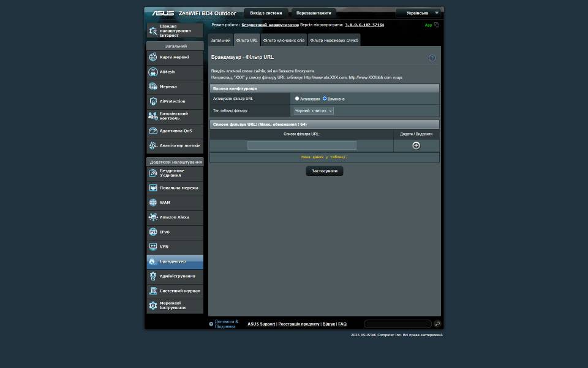Select the Активовано radio button
The image size is (588, 368).
click(297, 98)
